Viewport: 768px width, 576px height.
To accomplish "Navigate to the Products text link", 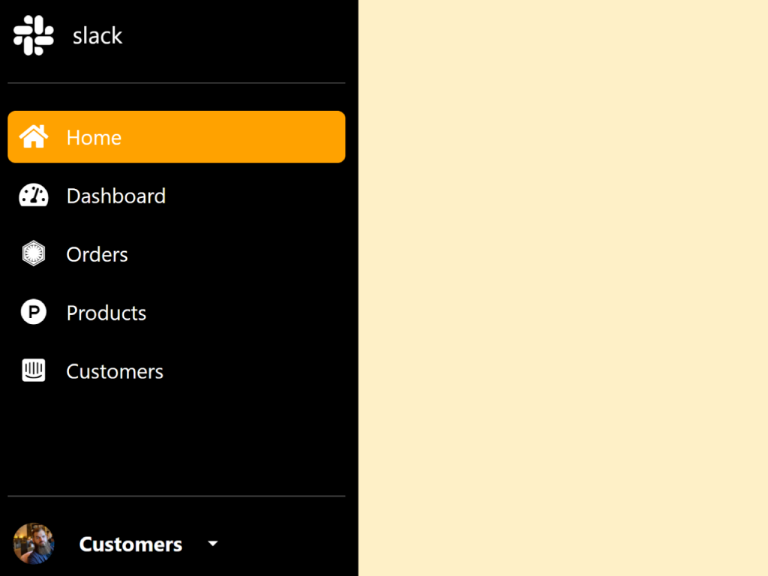I will point(106,313).
